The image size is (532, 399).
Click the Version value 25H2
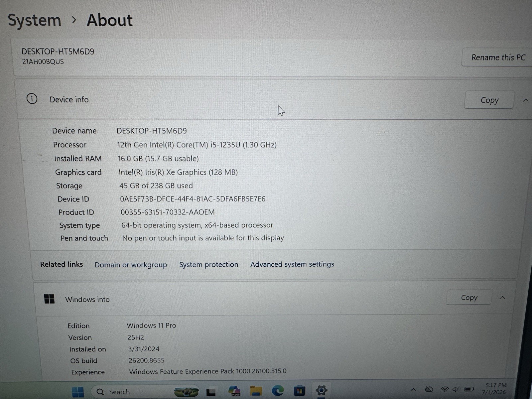[136, 337]
